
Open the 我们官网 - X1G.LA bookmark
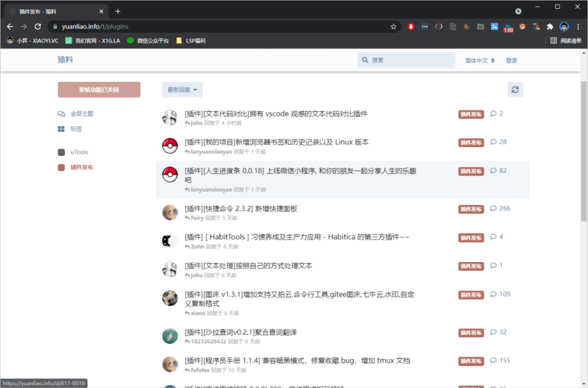[93, 40]
